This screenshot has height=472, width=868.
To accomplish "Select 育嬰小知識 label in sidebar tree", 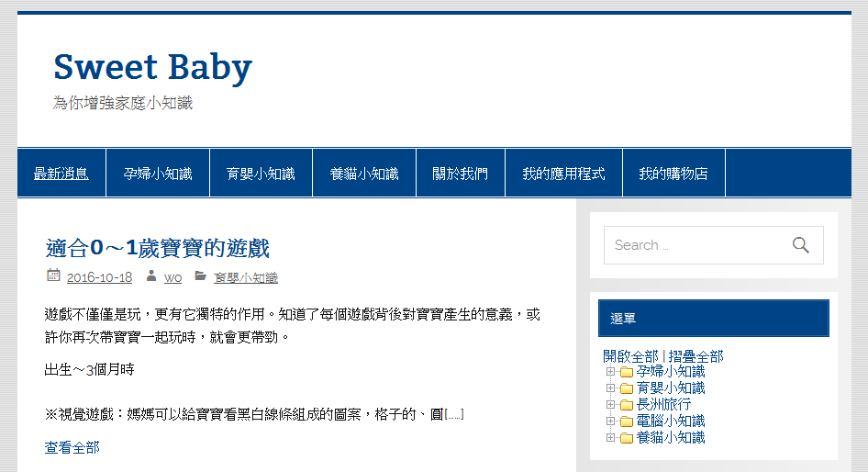I will [671, 388].
